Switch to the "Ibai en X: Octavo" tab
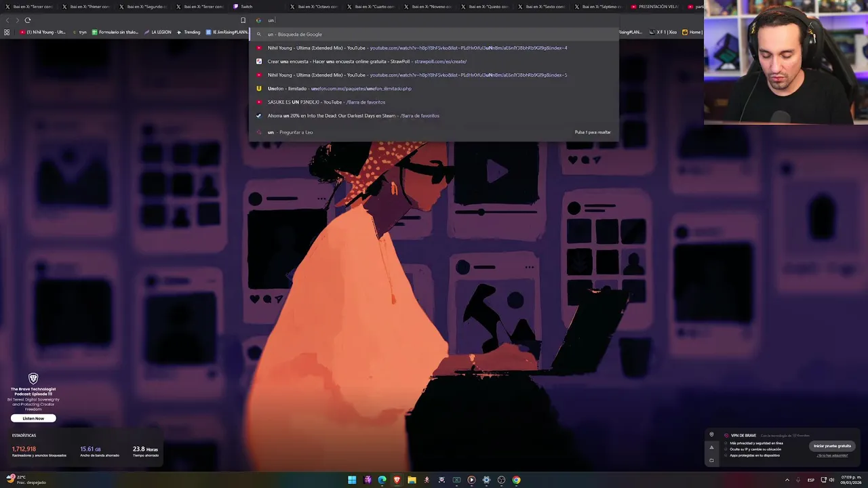The width and height of the screenshot is (868, 488). 315,7
